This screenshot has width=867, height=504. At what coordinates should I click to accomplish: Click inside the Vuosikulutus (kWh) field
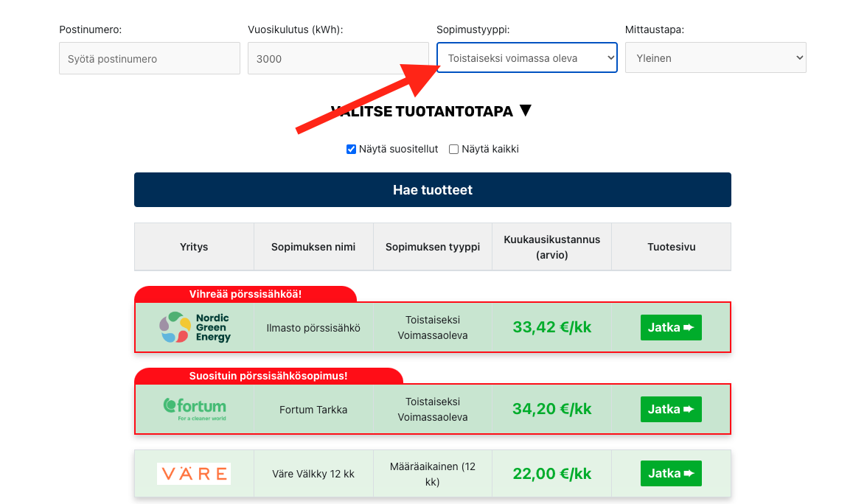coord(338,57)
